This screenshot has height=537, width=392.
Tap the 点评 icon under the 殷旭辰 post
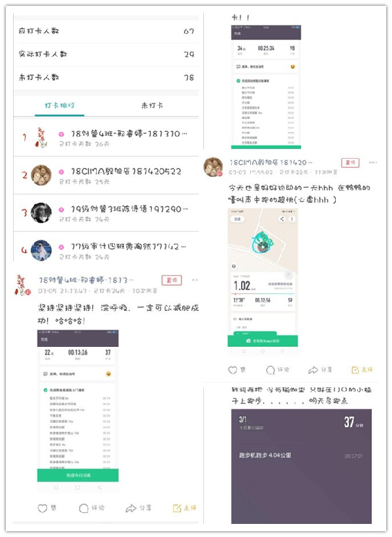point(355,370)
